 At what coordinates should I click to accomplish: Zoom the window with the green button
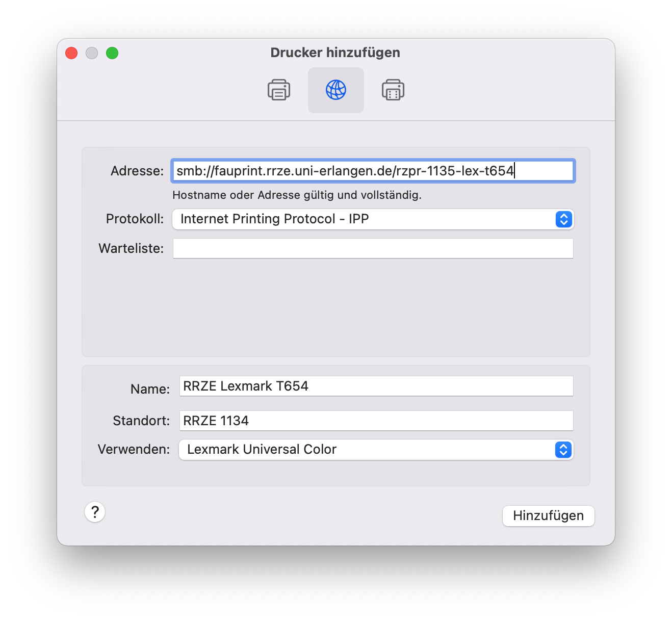point(112,53)
